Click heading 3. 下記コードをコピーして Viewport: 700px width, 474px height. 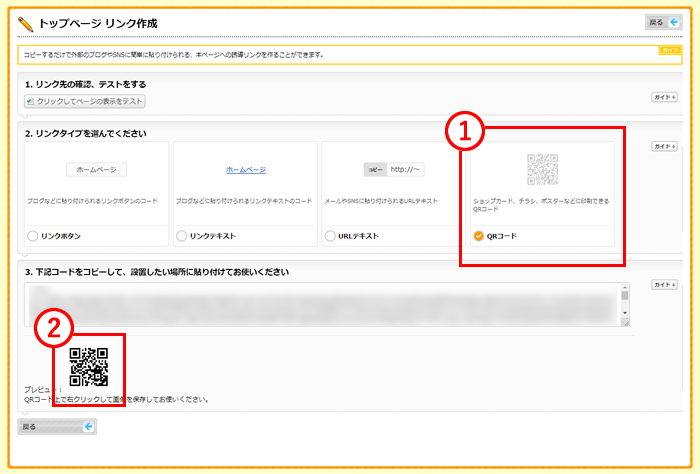point(157,272)
